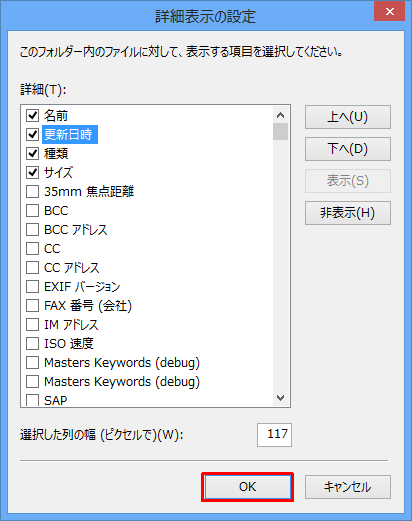
Task: Uncheck the 名前 checkbox
Action: pos(32,116)
